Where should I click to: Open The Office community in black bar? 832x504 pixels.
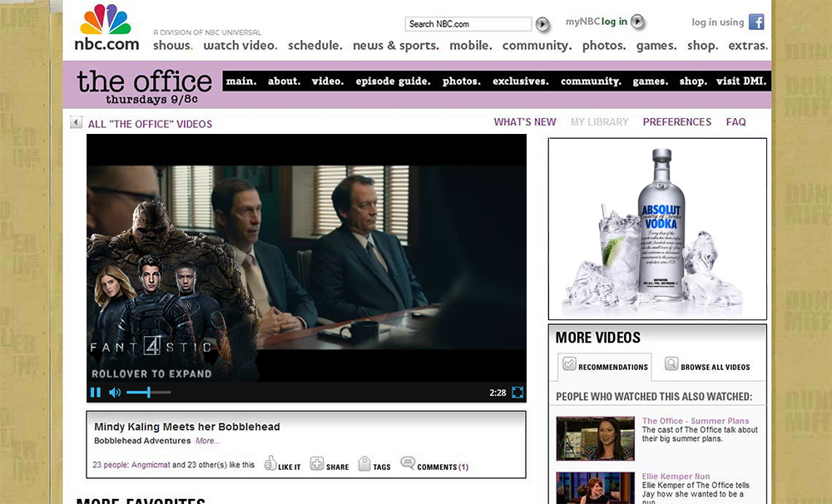(591, 82)
